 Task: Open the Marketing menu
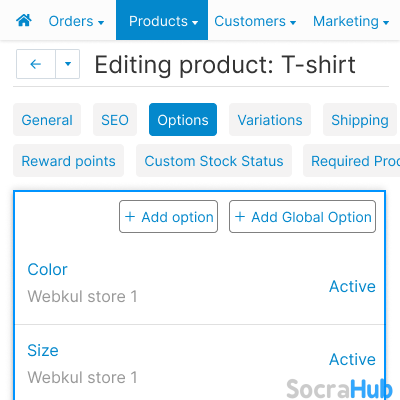tap(351, 21)
